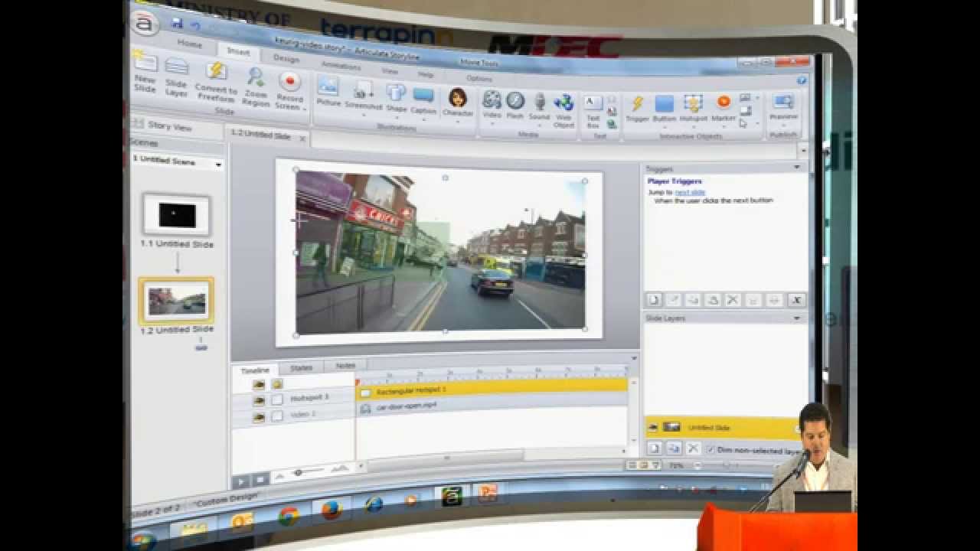Collapse the Slide Layers panel arrow
Screen dimensions: 980x551
tap(796, 318)
